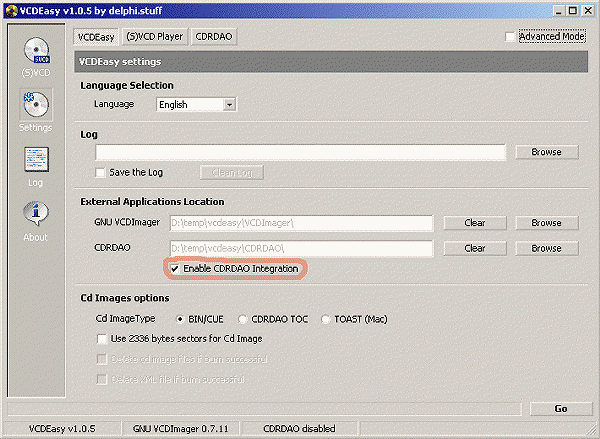Close the VCDEasy window
600x439 pixels.
(x=588, y=11)
